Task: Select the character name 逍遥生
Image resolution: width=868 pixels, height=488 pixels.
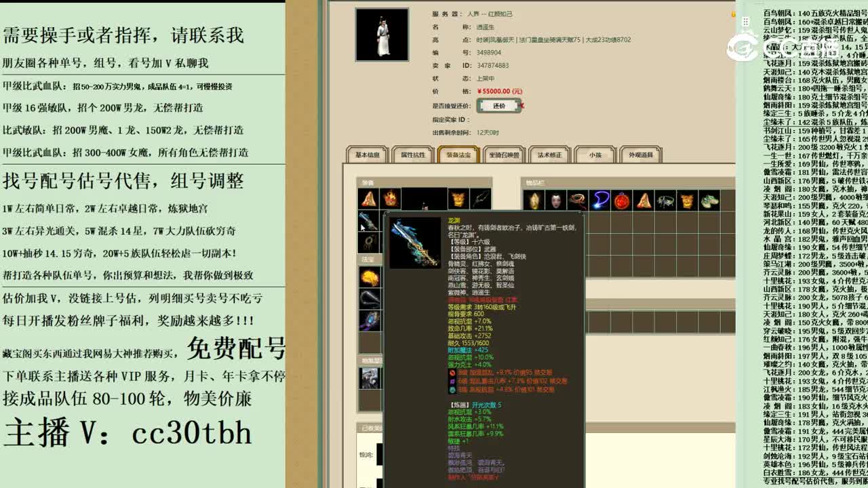Action: click(x=486, y=27)
